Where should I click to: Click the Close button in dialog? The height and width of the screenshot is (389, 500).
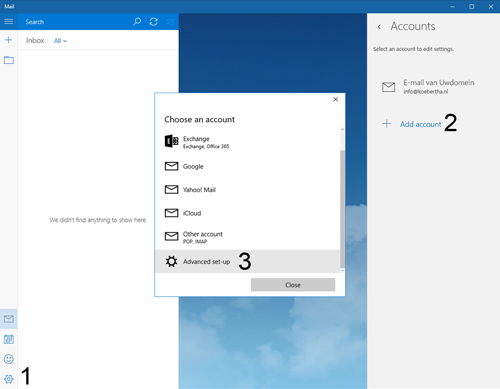coord(293,285)
